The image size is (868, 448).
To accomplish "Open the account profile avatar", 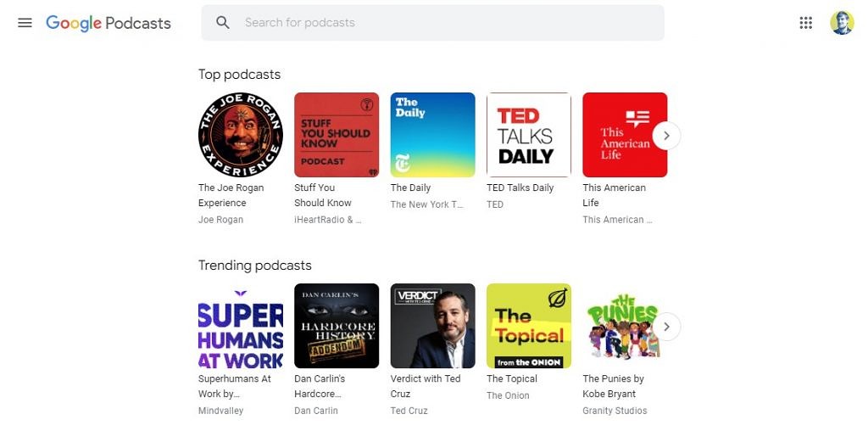I will click(841, 23).
